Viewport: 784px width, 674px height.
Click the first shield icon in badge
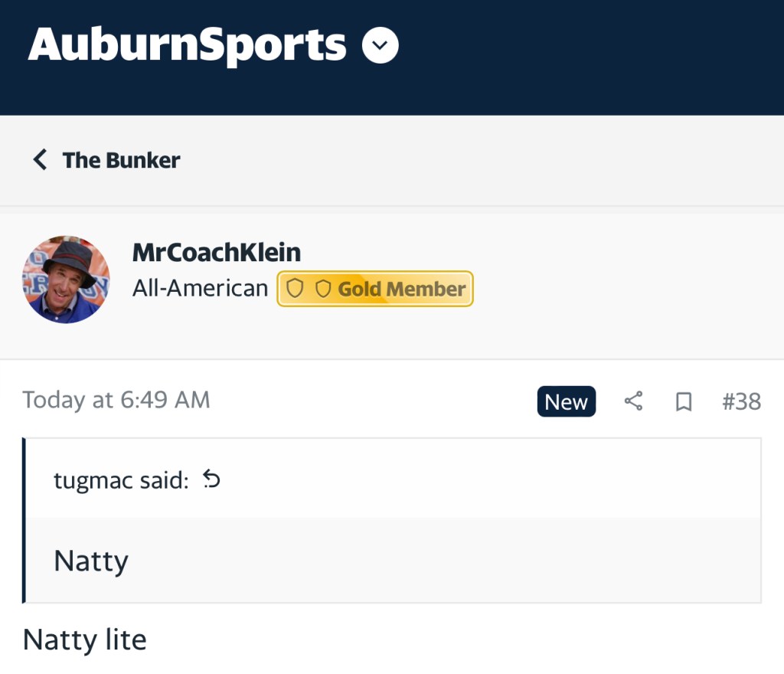click(295, 289)
